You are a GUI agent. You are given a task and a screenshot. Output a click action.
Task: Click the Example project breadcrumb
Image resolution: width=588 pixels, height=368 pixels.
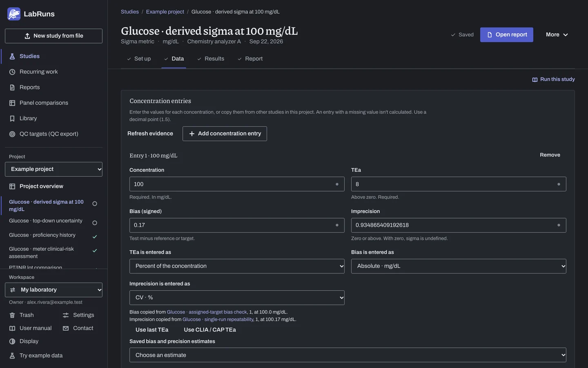[165, 12]
